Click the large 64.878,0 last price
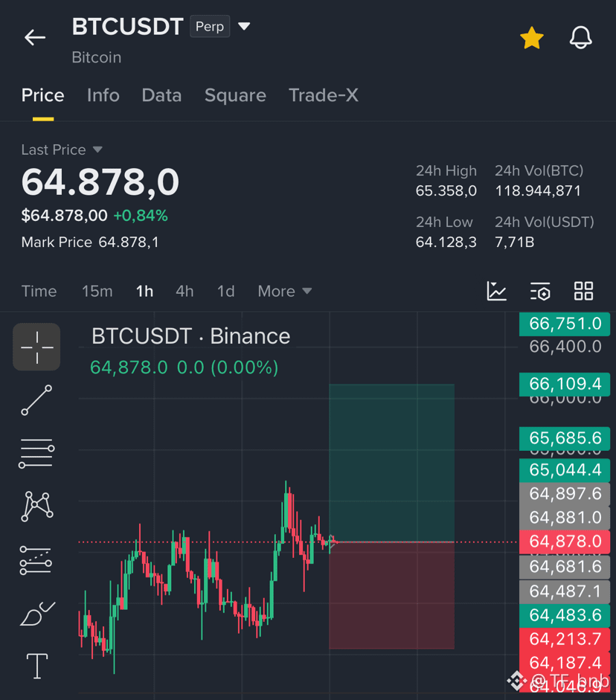 click(x=100, y=182)
